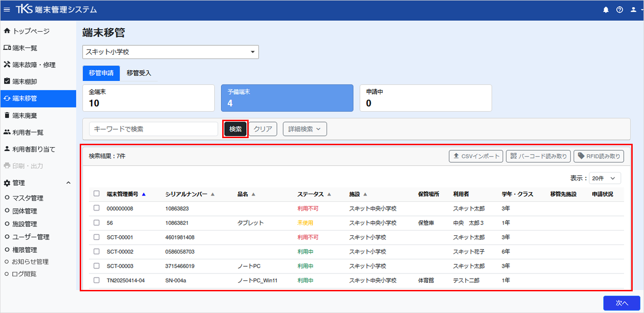Open the help question mark icon

[619, 10]
